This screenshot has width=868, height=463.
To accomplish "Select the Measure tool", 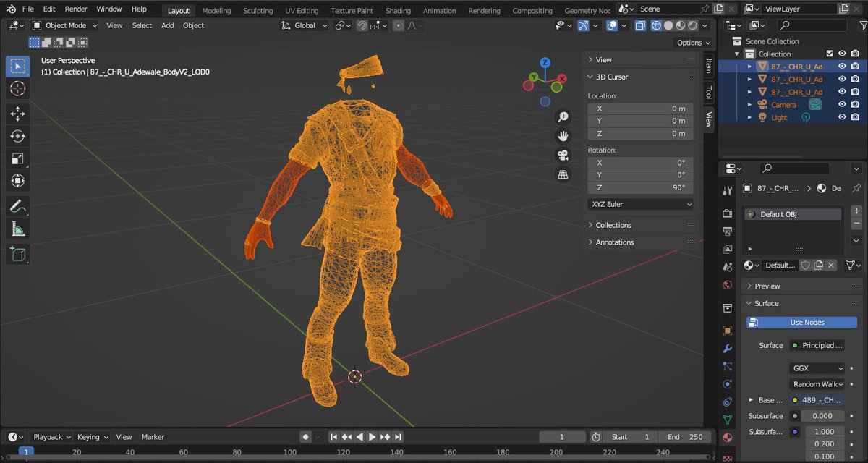I will coord(18,229).
